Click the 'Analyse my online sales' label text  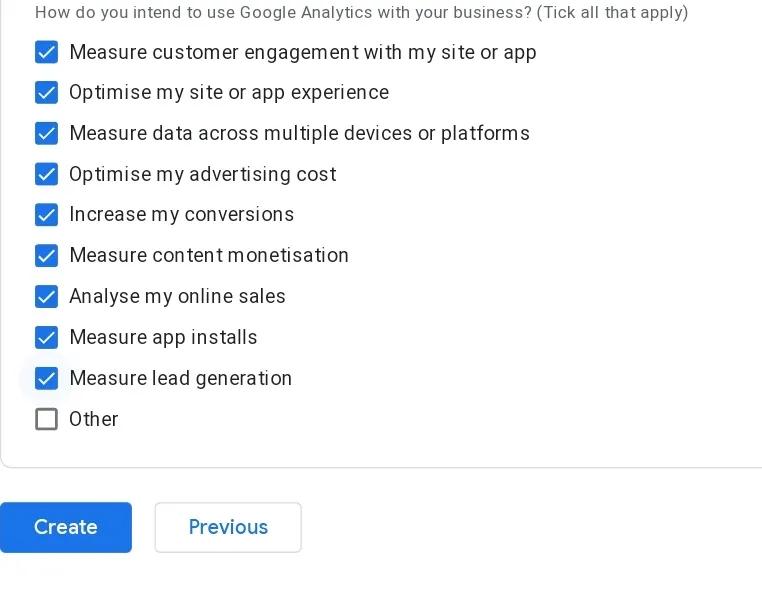point(177,297)
